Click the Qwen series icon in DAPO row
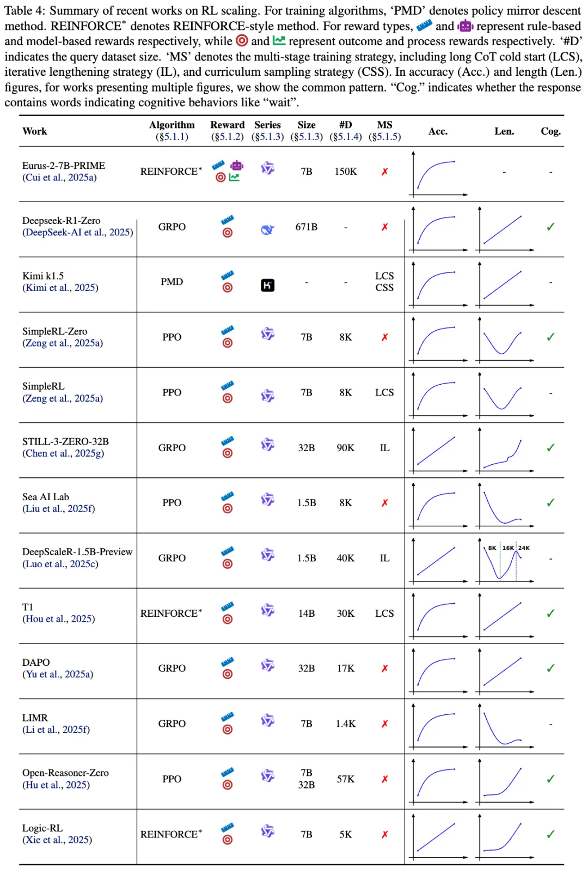The image size is (588, 880). pyautogui.click(x=267, y=665)
